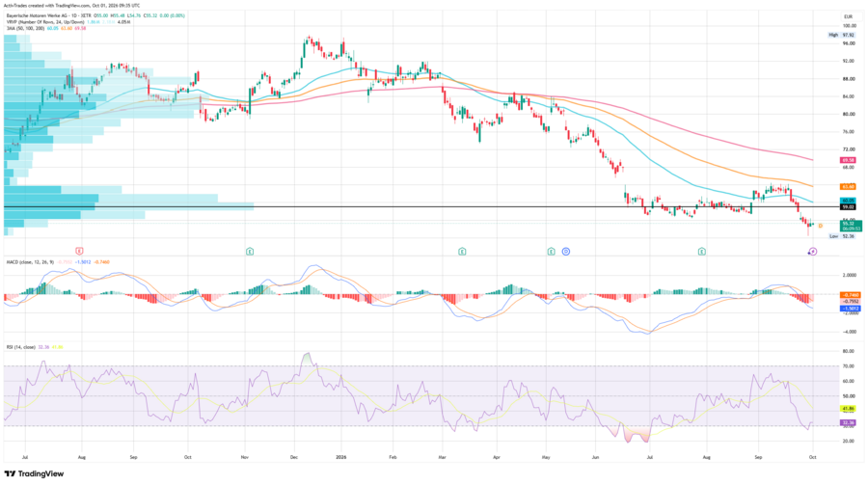Click the 88.00 price axis value
This screenshot has height=485, width=868.
tap(849, 79)
